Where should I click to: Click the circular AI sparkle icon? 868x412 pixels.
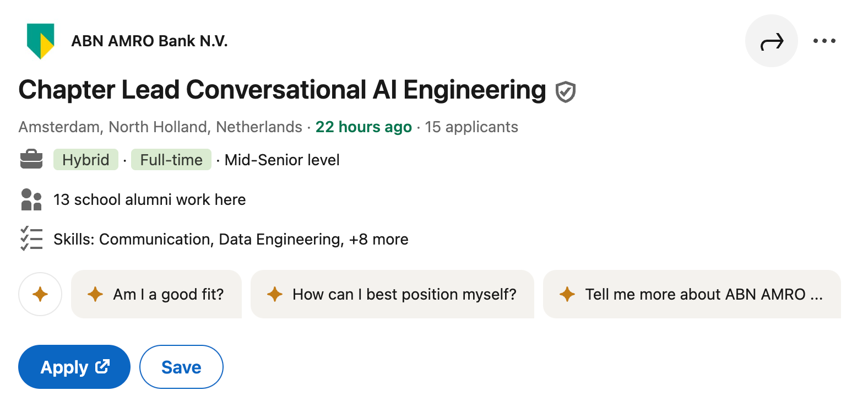[40, 294]
